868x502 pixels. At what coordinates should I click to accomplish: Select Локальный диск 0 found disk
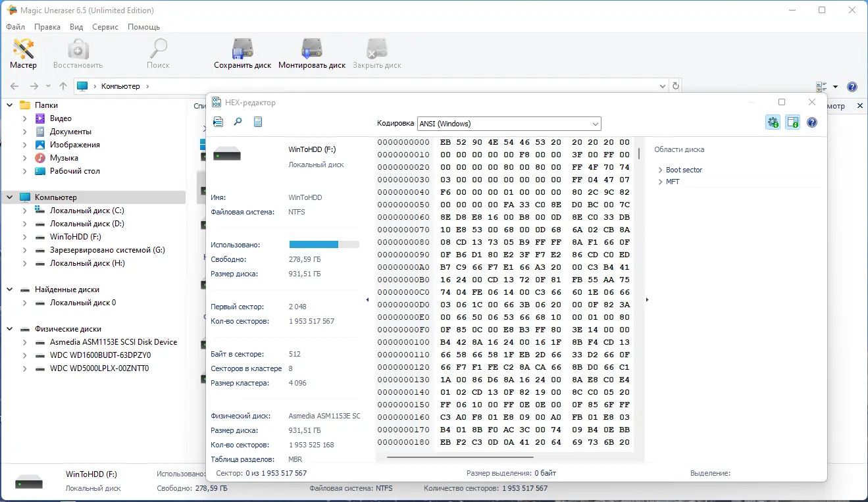click(83, 303)
